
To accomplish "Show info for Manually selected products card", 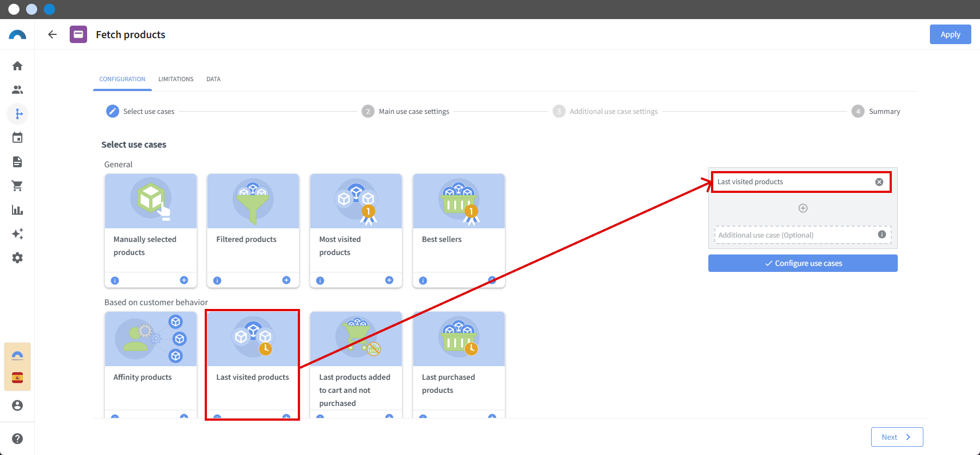I will point(115,281).
